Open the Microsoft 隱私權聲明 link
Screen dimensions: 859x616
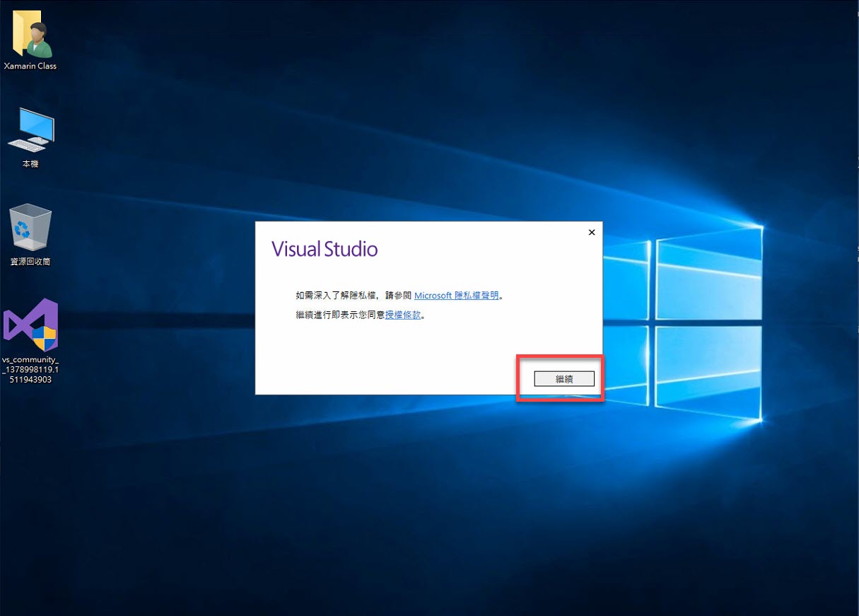click(457, 296)
